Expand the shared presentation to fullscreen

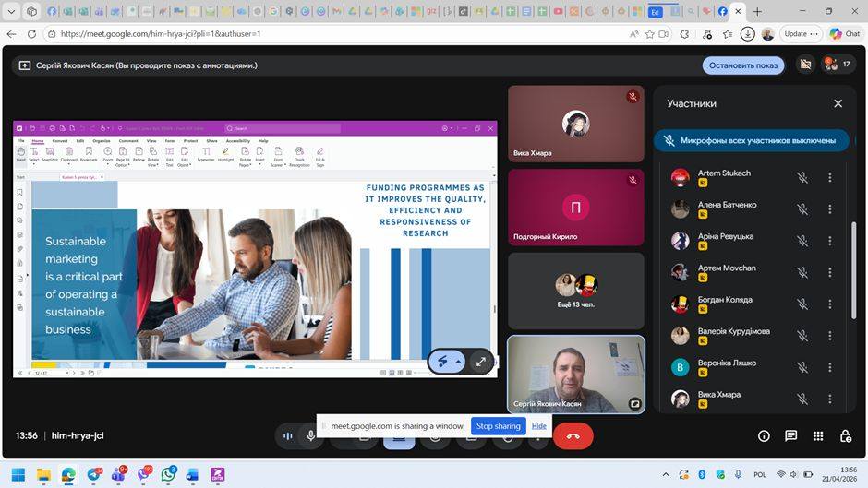480,362
